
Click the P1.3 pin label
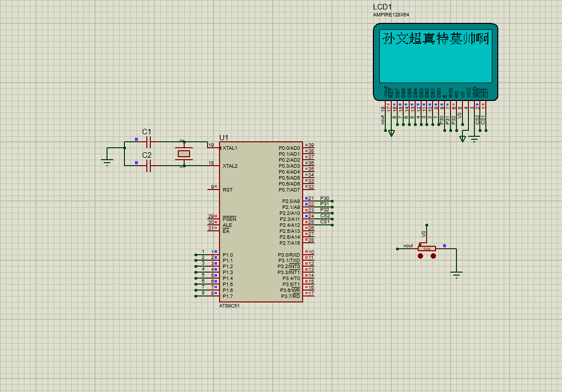click(227, 272)
